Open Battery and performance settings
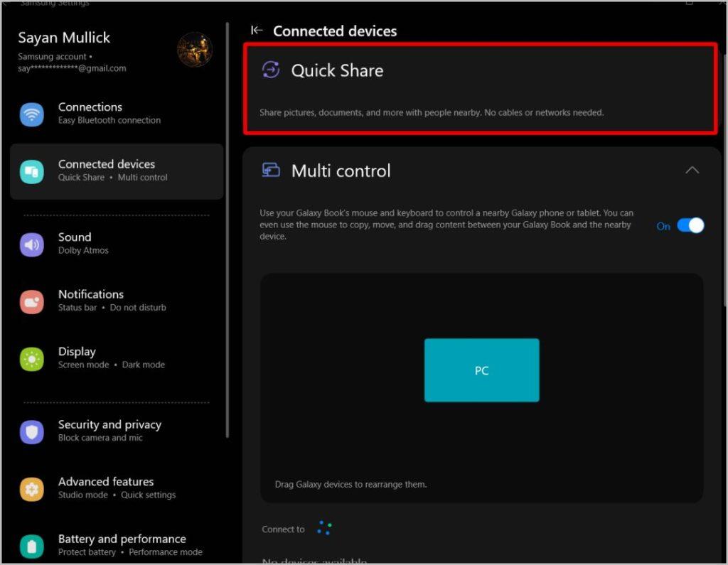The height and width of the screenshot is (565, 728). click(x=117, y=546)
